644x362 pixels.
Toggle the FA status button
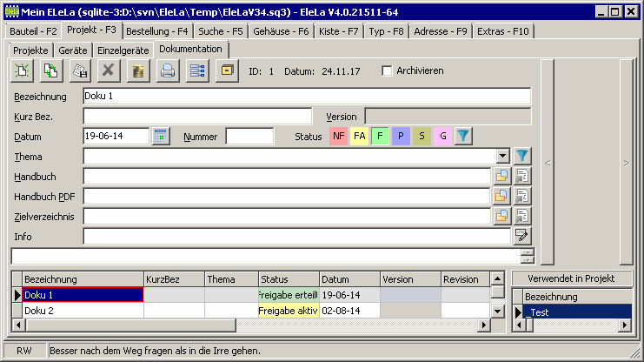pyautogui.click(x=359, y=136)
